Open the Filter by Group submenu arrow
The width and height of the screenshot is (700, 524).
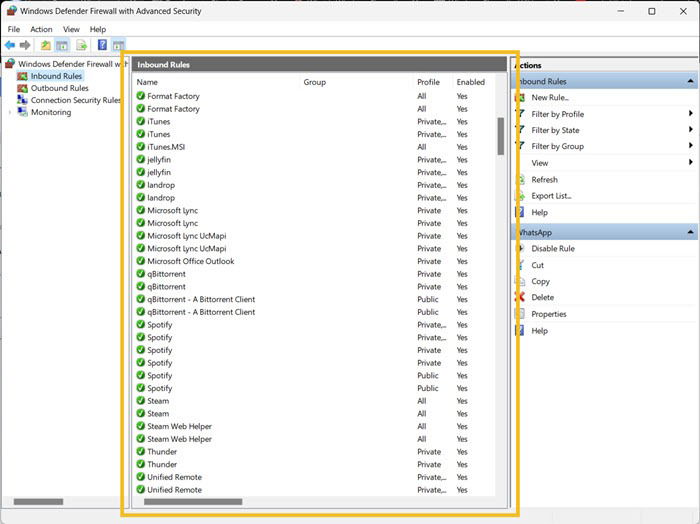click(x=690, y=146)
